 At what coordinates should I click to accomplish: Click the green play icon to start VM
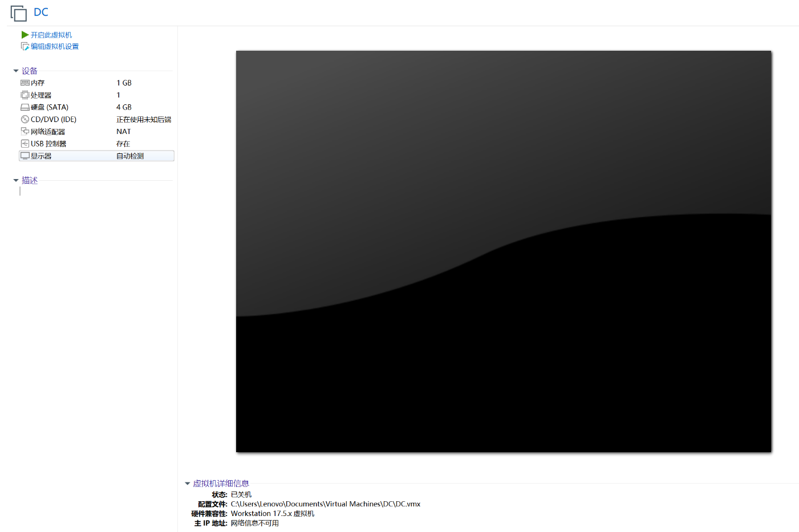click(x=25, y=35)
